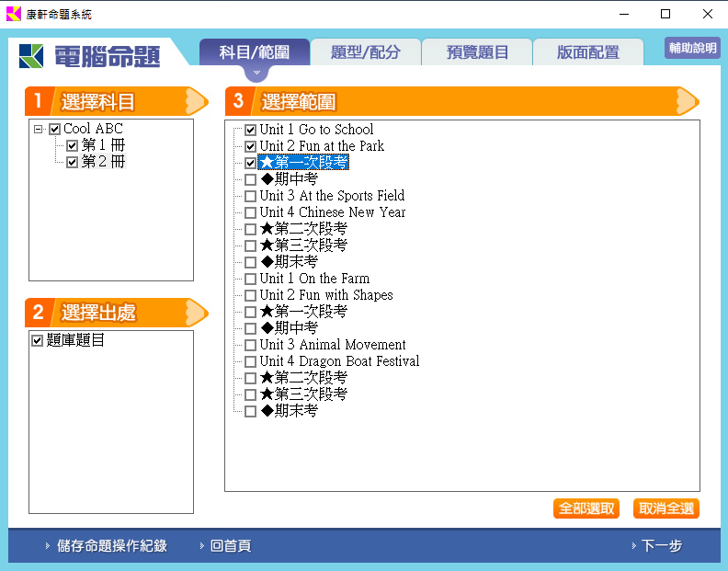Switch to the 科目/範圍 tab
Viewport: 728px width, 571px height.
pos(255,52)
